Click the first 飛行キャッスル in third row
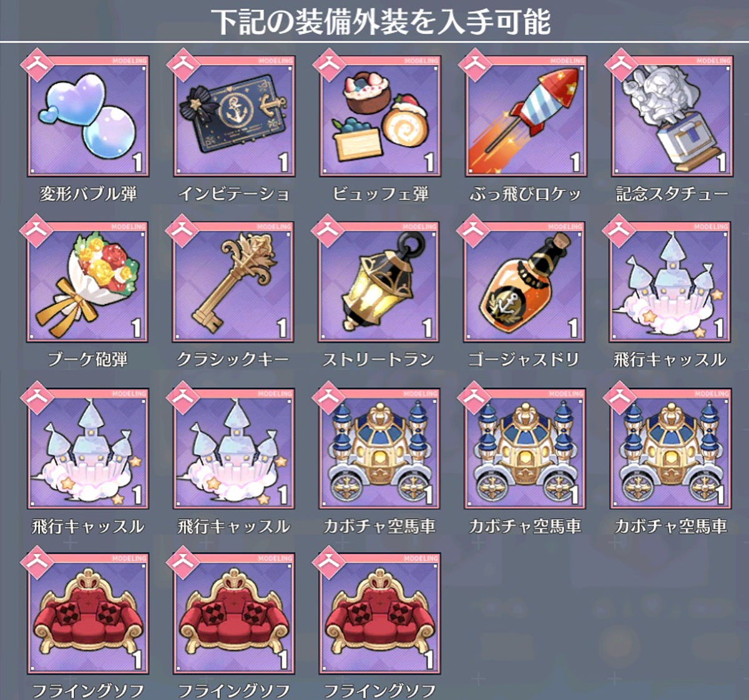The height and width of the screenshot is (700, 749). point(87,449)
